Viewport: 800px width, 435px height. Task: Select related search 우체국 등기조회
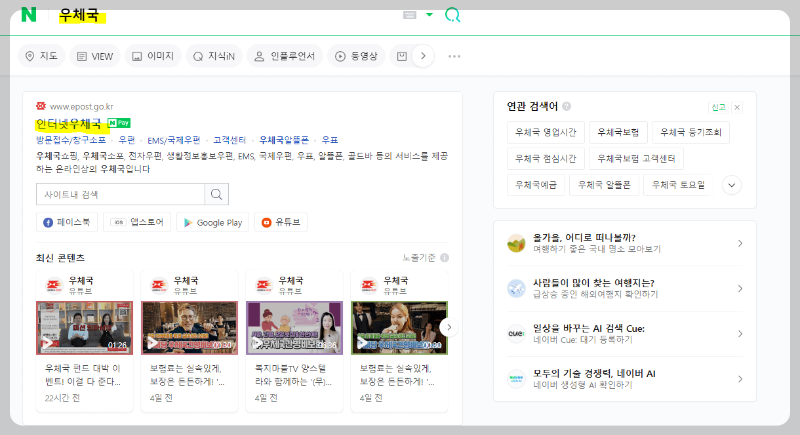pyautogui.click(x=691, y=133)
